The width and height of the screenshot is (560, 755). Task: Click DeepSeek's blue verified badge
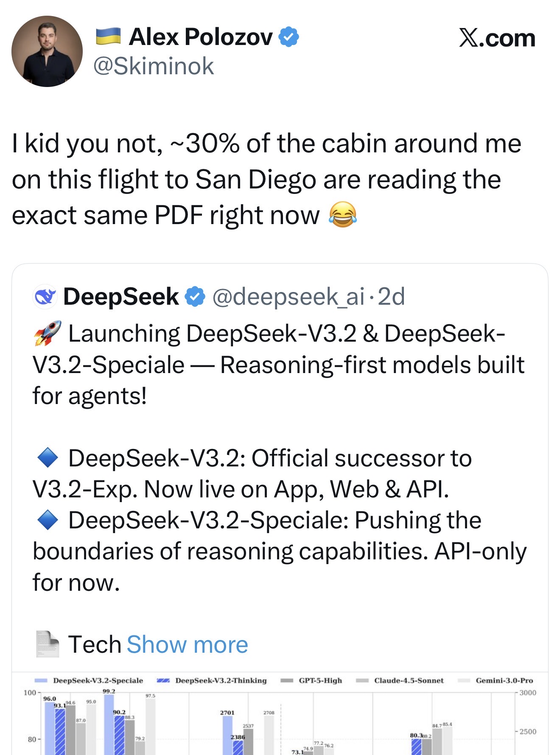coord(195,296)
